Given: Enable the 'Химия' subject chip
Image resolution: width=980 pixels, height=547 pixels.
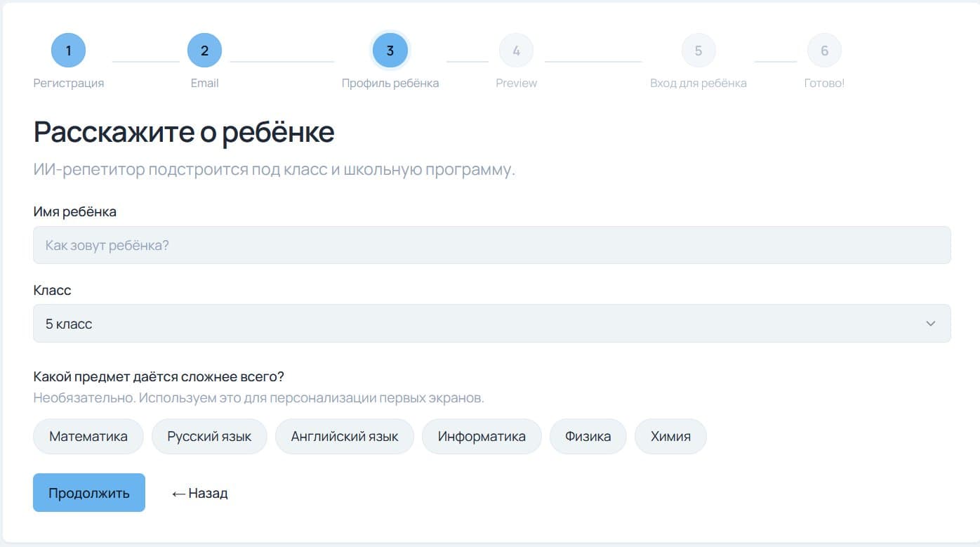Looking at the screenshot, I should (x=670, y=436).
